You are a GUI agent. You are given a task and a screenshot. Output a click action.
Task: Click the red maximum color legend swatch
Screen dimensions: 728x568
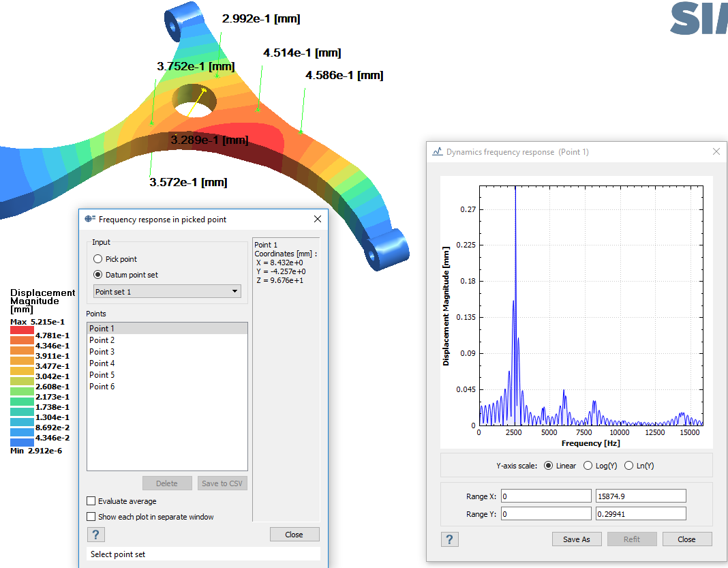point(22,330)
